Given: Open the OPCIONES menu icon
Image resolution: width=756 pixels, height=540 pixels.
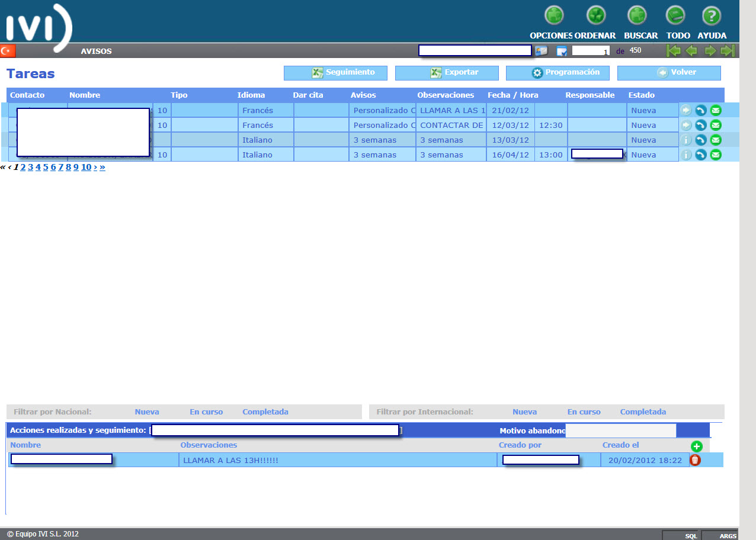Looking at the screenshot, I should click(x=554, y=15).
